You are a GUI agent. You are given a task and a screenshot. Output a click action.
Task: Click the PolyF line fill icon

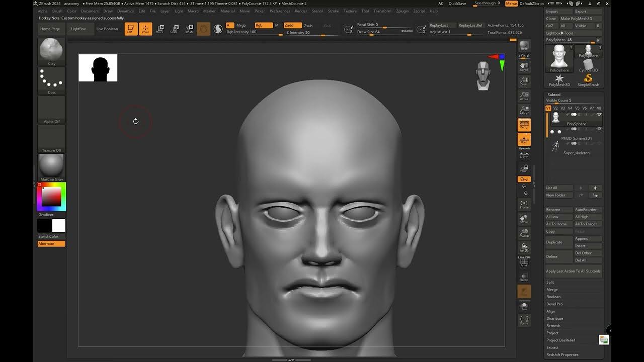pyautogui.click(x=524, y=262)
